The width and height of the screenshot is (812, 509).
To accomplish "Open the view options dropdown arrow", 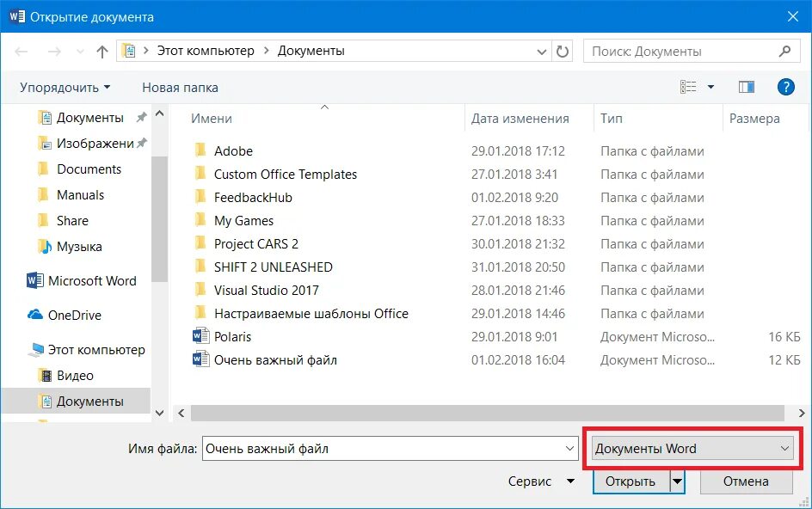I will 711,87.
